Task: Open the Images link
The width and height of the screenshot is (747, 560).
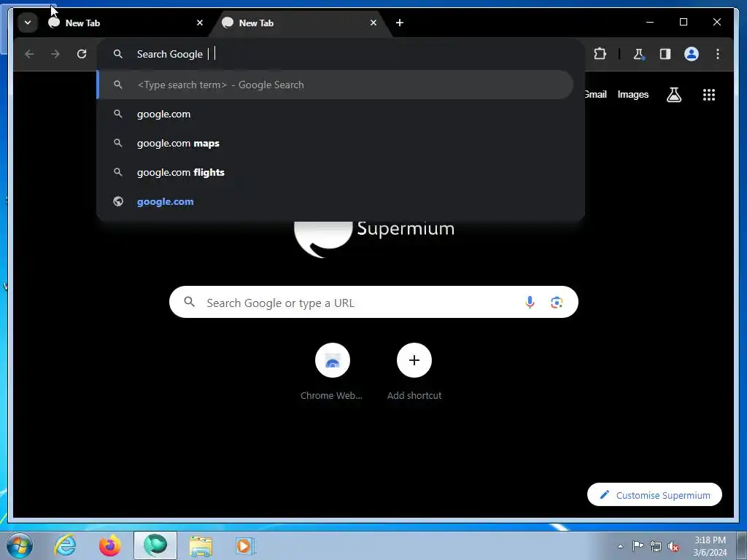Action: point(632,94)
